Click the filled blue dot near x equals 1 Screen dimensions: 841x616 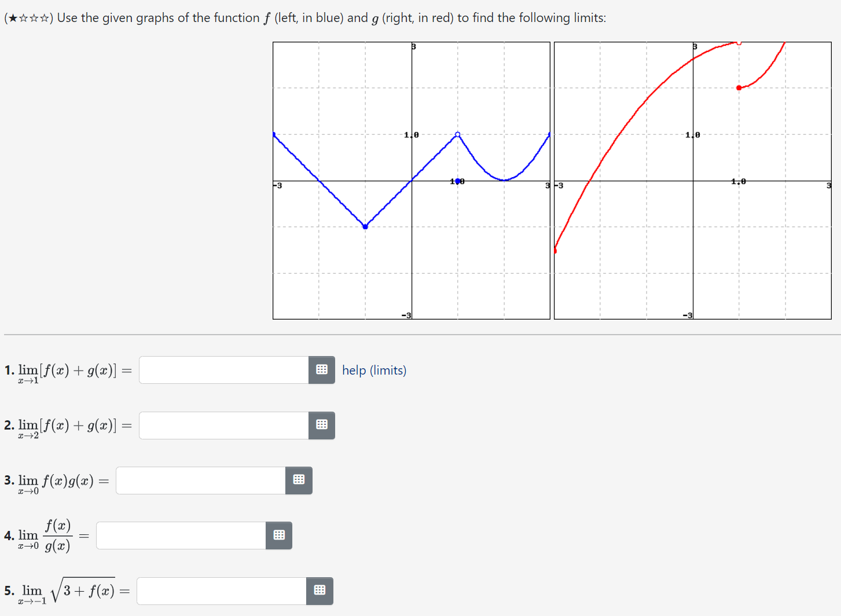tap(457, 181)
